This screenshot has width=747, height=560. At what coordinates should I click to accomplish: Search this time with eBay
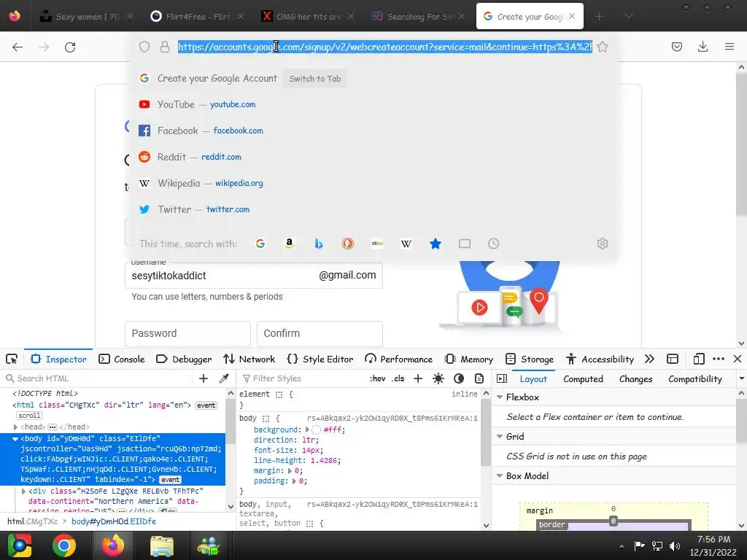click(x=377, y=244)
